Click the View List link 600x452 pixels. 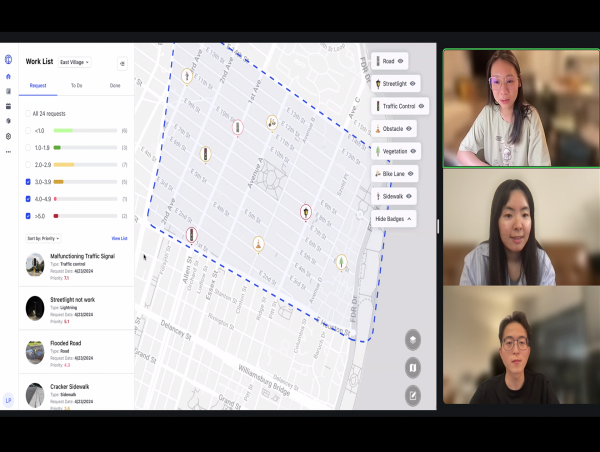point(119,238)
